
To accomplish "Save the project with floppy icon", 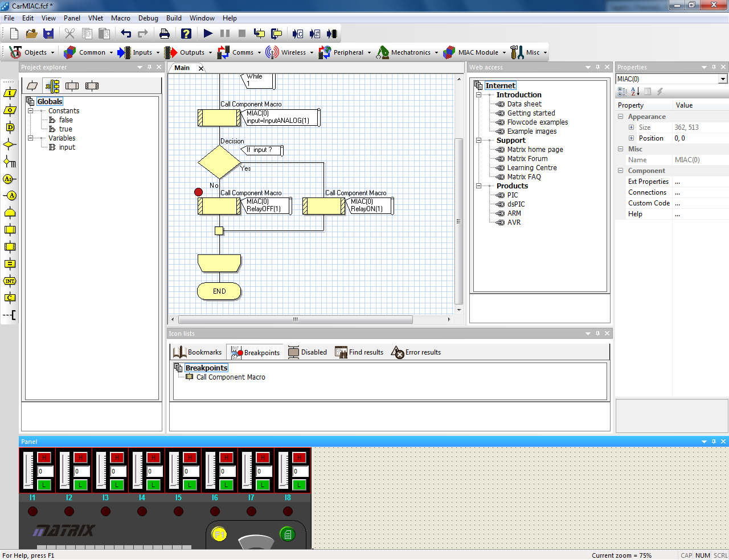I will (48, 34).
